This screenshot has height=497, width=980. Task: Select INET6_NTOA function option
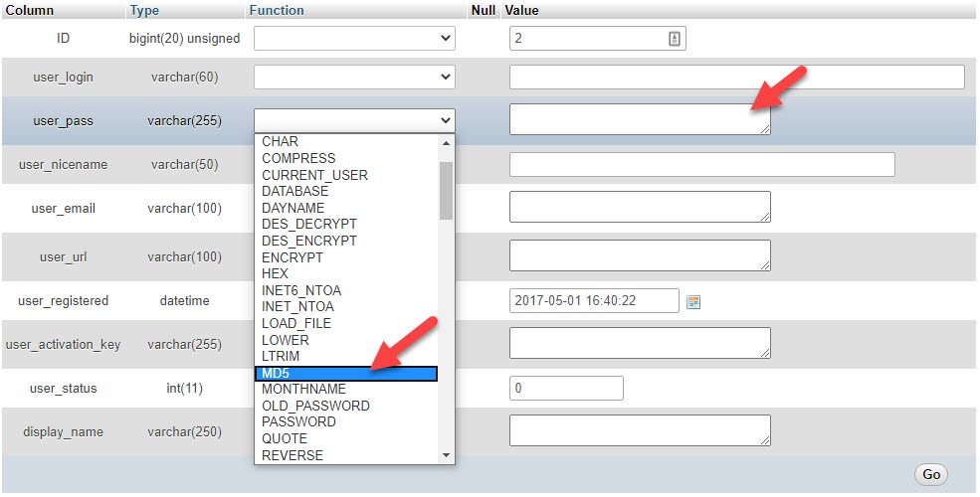coord(301,290)
